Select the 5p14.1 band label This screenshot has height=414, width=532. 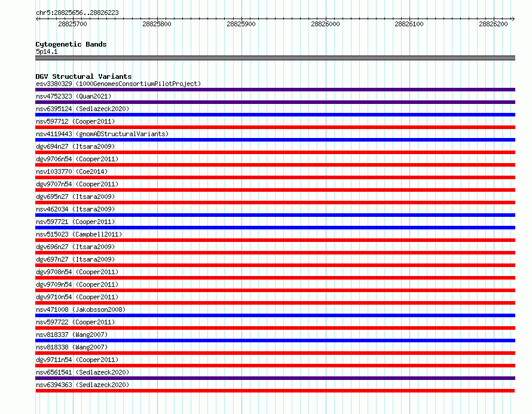(47, 51)
